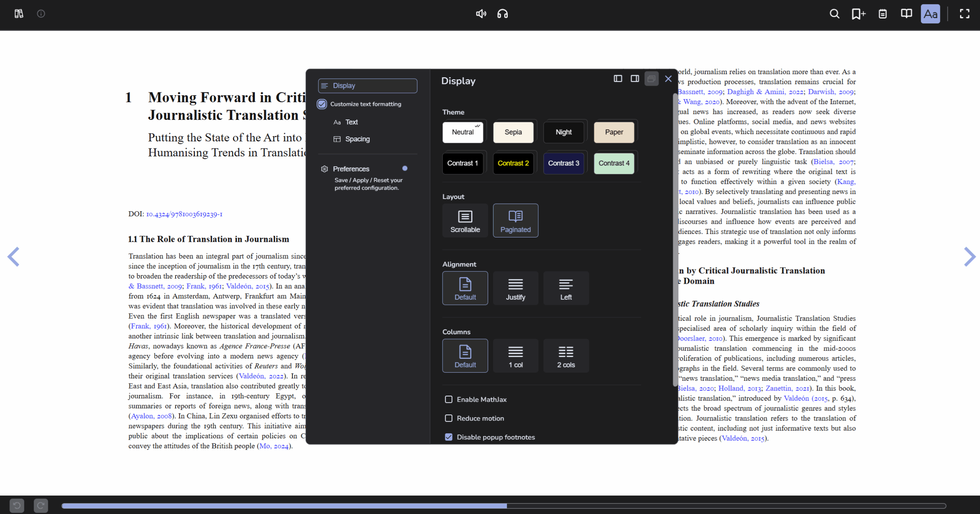
Task: Check the Reduce motion option
Action: pos(448,418)
